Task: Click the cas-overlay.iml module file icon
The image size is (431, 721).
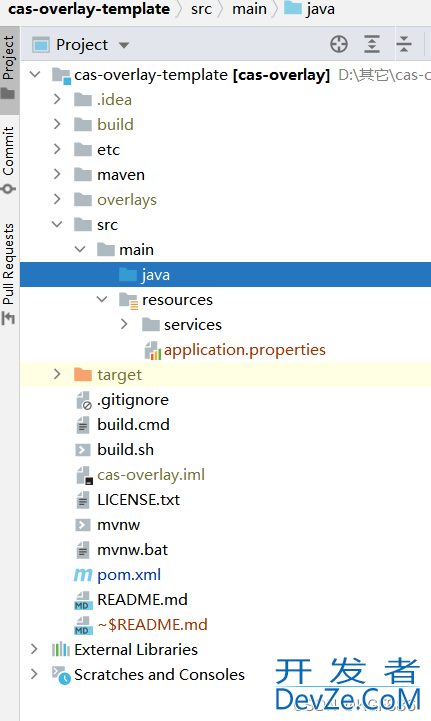Action: point(84,475)
